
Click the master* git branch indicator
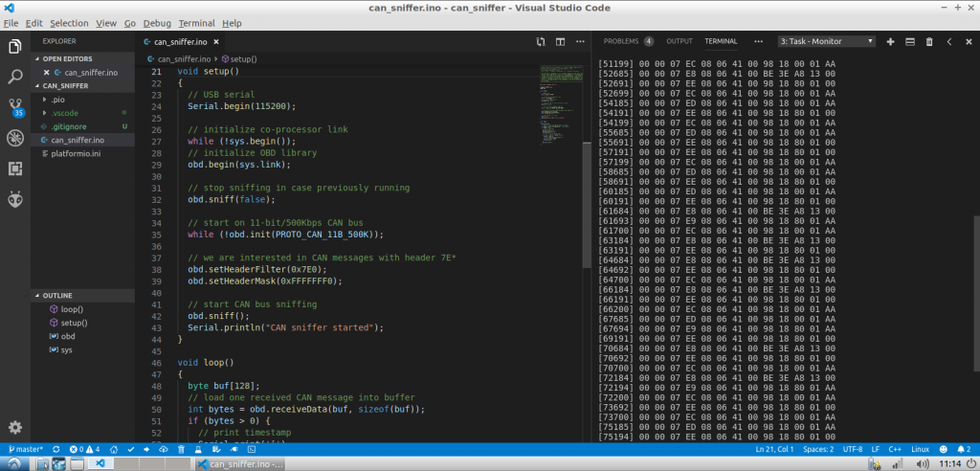pyautogui.click(x=26, y=449)
